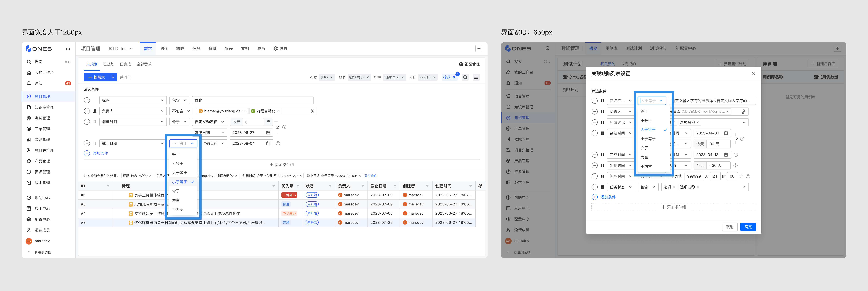This screenshot has width=868, height=291.
Task: Open 分组 不分组 grouping dropdown
Action: click(x=428, y=77)
